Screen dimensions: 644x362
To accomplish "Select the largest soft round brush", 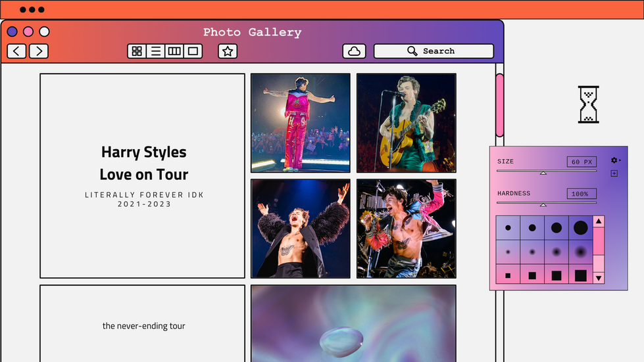I will click(x=581, y=252).
